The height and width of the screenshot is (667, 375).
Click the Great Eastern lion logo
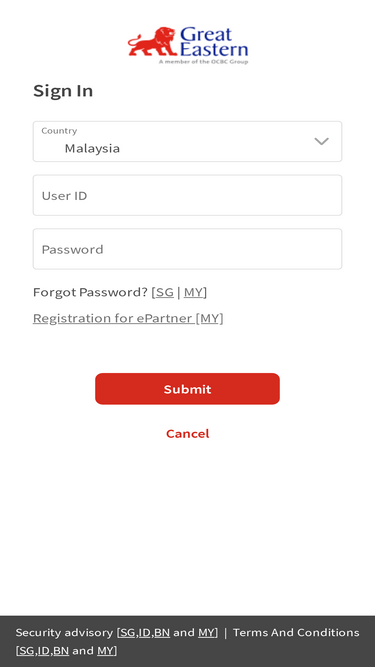click(x=152, y=42)
